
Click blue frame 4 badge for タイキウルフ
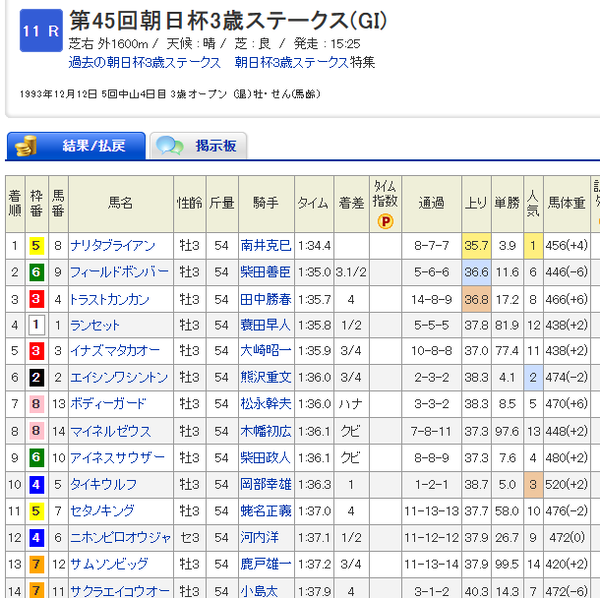(x=36, y=484)
